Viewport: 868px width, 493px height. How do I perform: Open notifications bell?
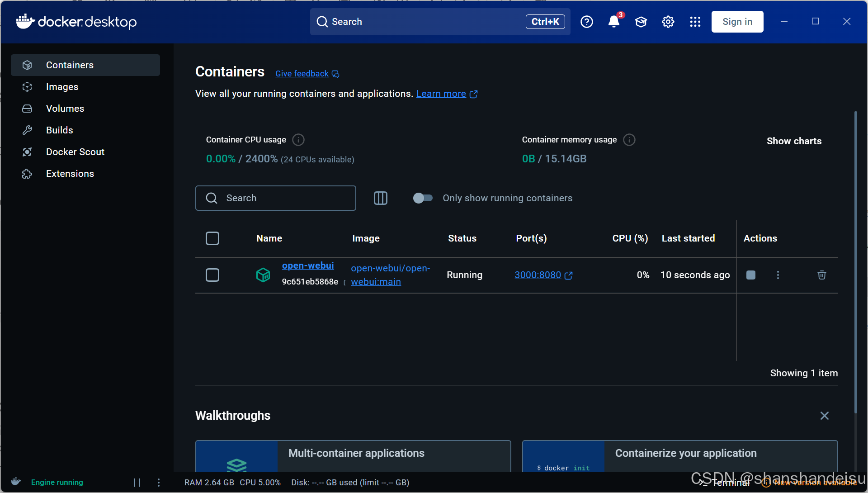613,21
